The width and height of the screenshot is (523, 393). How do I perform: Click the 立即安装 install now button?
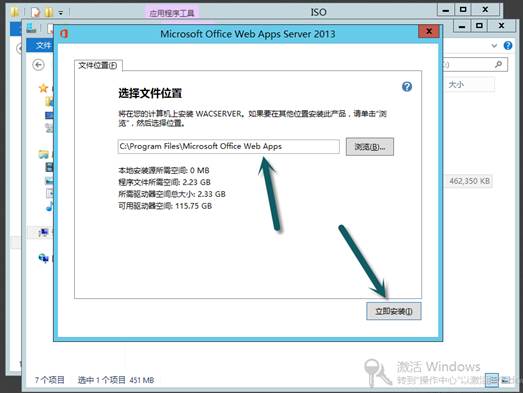point(394,311)
